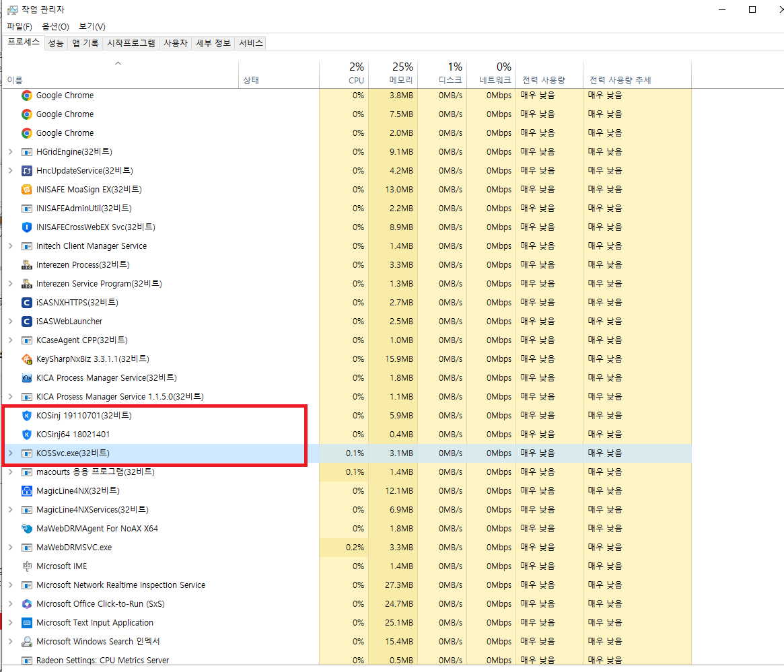The image size is (784, 672).
Task: Click the Interezen Process icon
Action: [27, 265]
